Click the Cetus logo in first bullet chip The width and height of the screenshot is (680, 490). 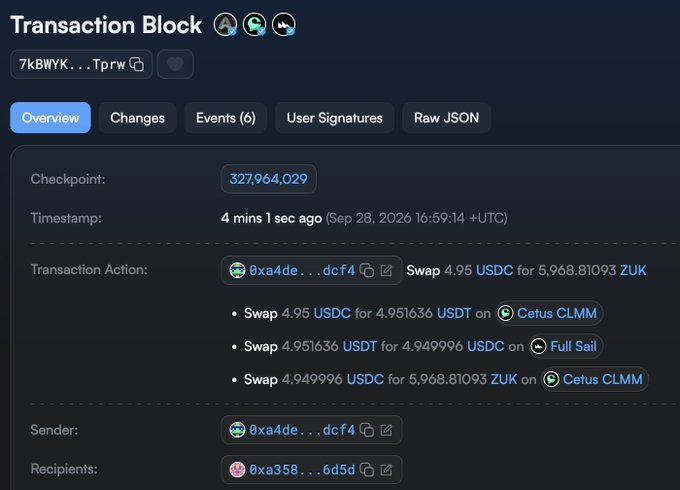(x=505, y=313)
